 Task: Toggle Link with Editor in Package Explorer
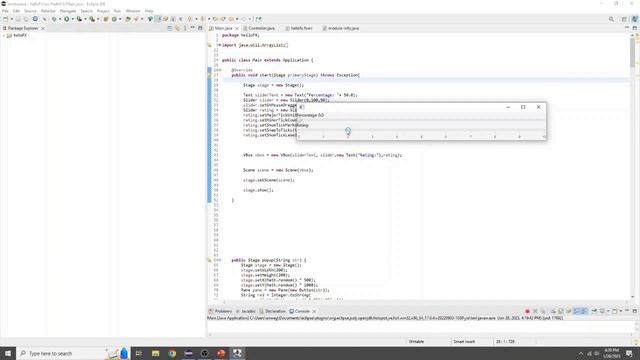(x=178, y=28)
